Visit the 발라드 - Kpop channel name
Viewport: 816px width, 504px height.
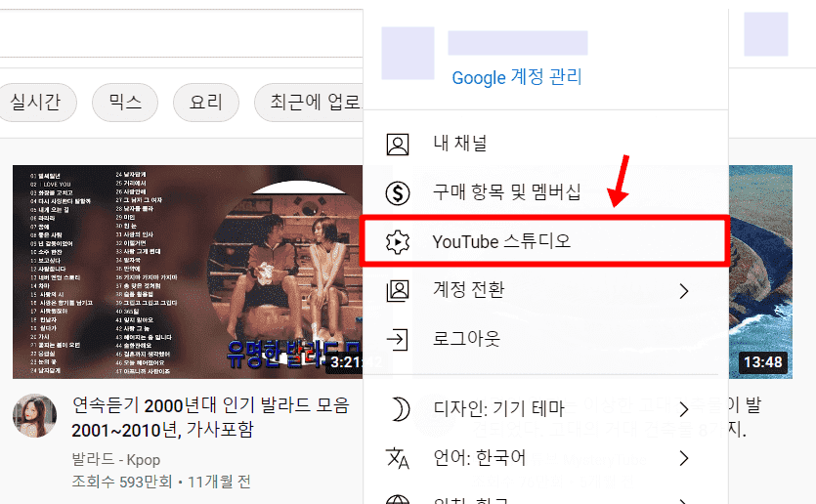(x=116, y=460)
